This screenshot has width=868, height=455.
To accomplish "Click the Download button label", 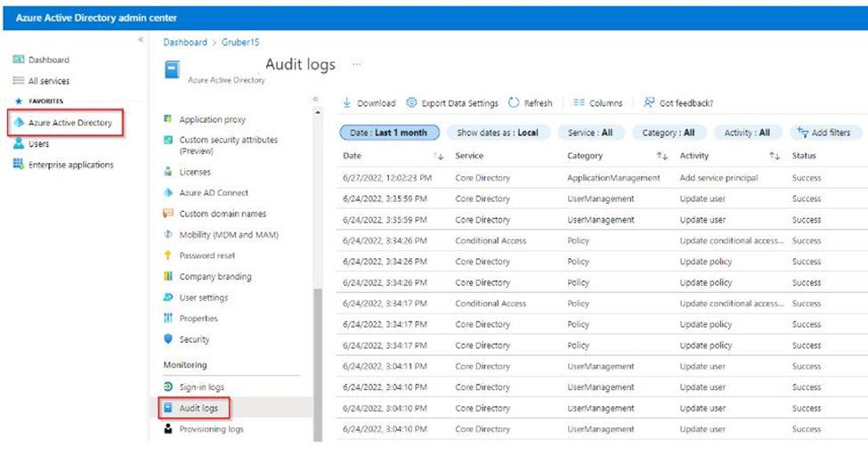I will point(377,103).
